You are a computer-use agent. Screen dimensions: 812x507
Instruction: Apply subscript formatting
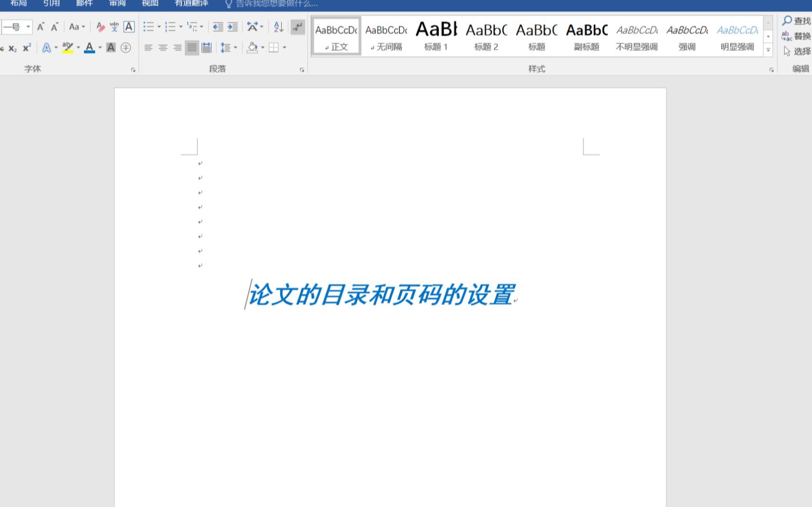coord(12,48)
